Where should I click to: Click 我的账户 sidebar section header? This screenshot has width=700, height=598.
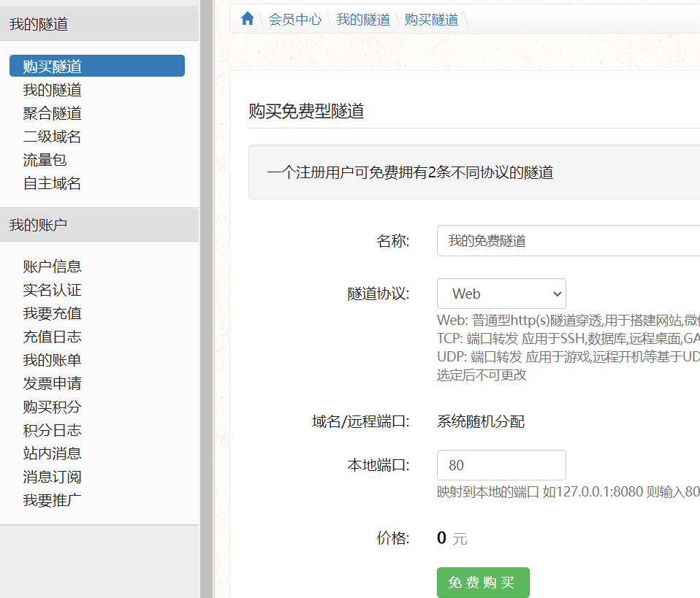pyautogui.click(x=99, y=225)
